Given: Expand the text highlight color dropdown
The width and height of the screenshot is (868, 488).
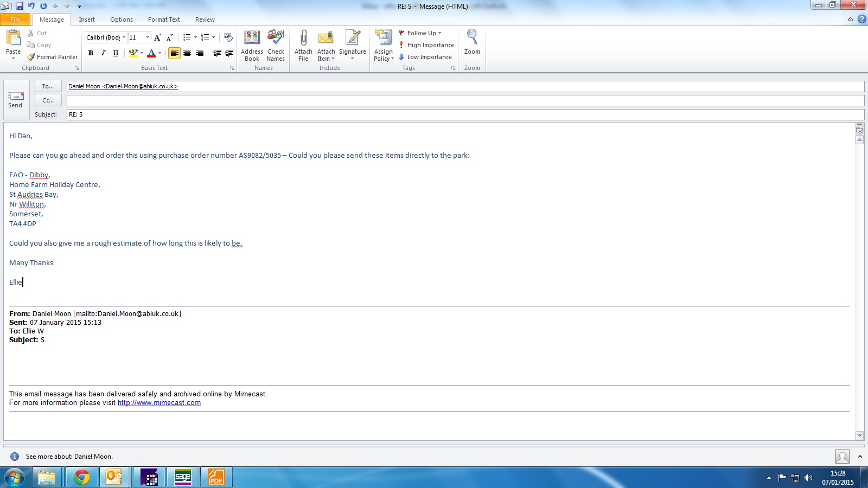Looking at the screenshot, I should pos(142,53).
